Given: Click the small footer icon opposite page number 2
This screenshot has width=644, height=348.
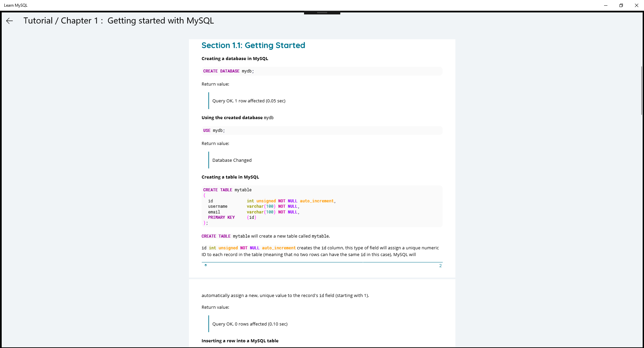Looking at the screenshot, I should coord(206,265).
